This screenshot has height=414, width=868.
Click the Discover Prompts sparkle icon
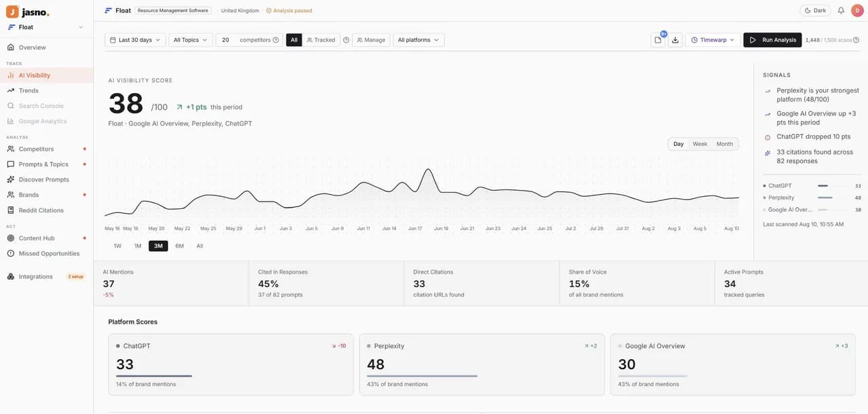11,179
